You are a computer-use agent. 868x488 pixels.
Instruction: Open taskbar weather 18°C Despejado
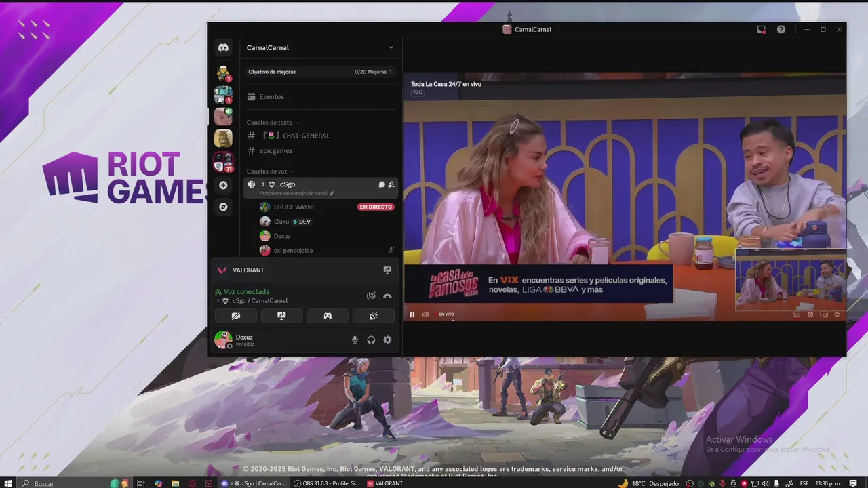(648, 483)
